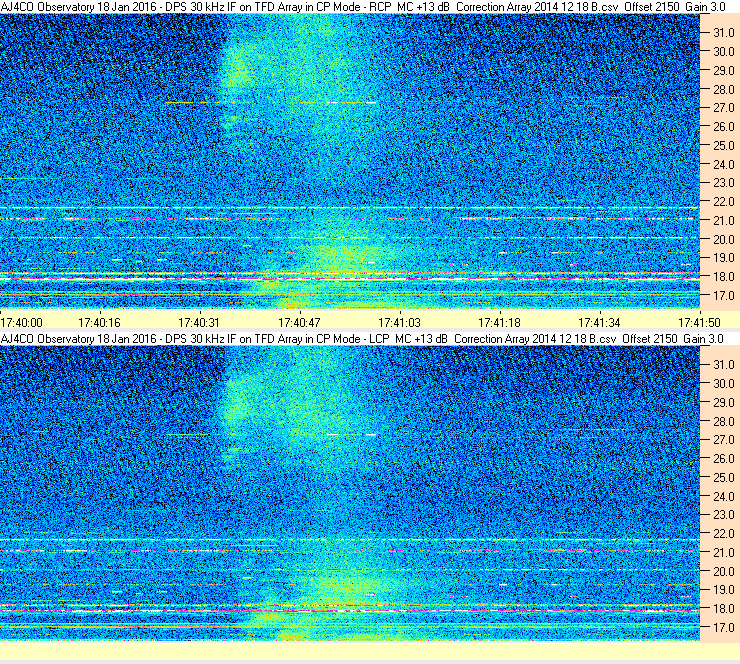Click the 20.0 frequency label in LCP panel
Image resolution: width=740 pixels, height=664 pixels.
tap(723, 572)
